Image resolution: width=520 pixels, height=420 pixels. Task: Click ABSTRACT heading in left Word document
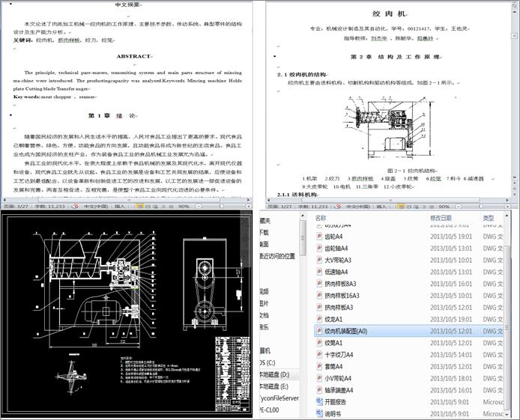click(x=133, y=56)
